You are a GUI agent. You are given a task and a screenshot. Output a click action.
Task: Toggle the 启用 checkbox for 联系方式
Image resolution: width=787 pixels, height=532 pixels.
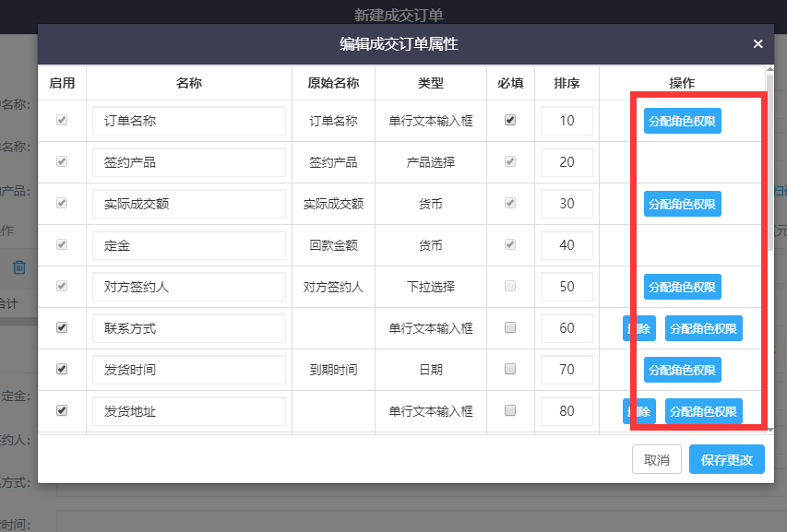click(62, 327)
